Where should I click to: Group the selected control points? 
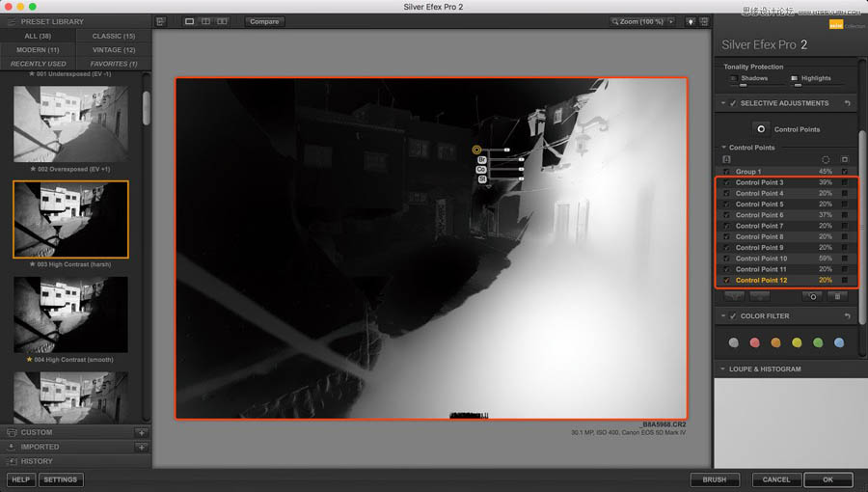pyautogui.click(x=734, y=296)
